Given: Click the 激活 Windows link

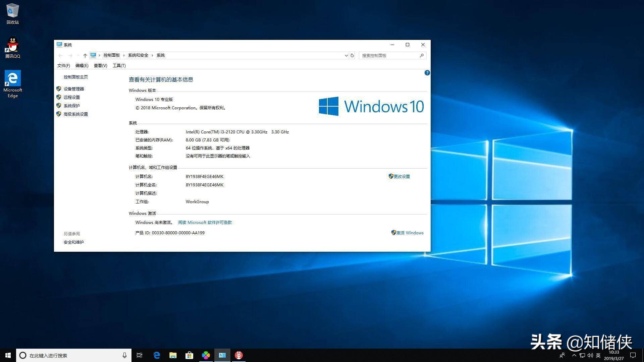Looking at the screenshot, I should [410, 233].
